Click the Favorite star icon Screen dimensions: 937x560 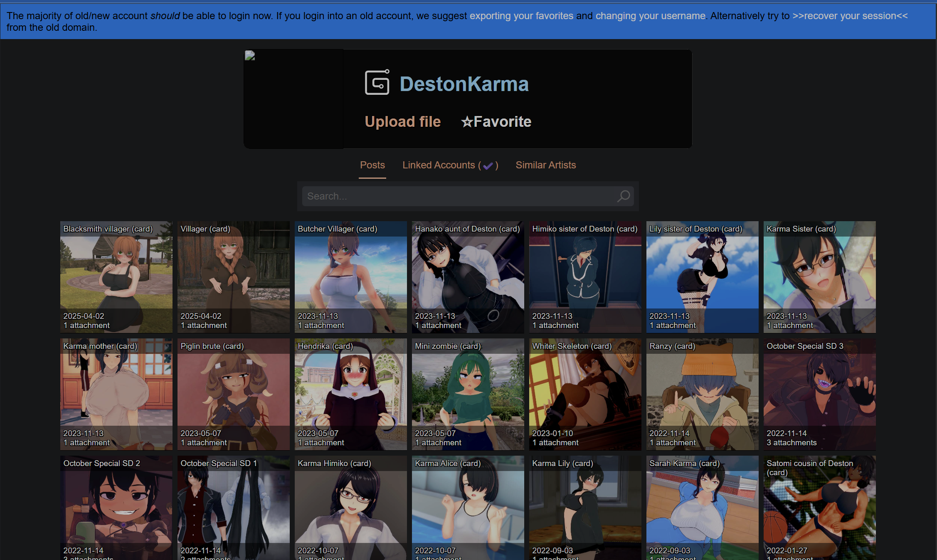pos(467,122)
